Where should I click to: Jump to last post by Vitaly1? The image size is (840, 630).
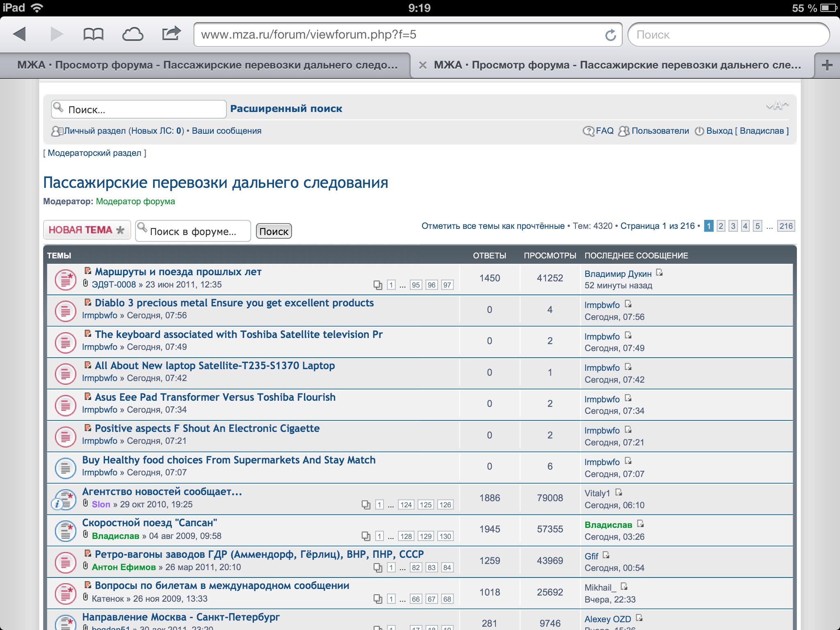[x=619, y=493]
